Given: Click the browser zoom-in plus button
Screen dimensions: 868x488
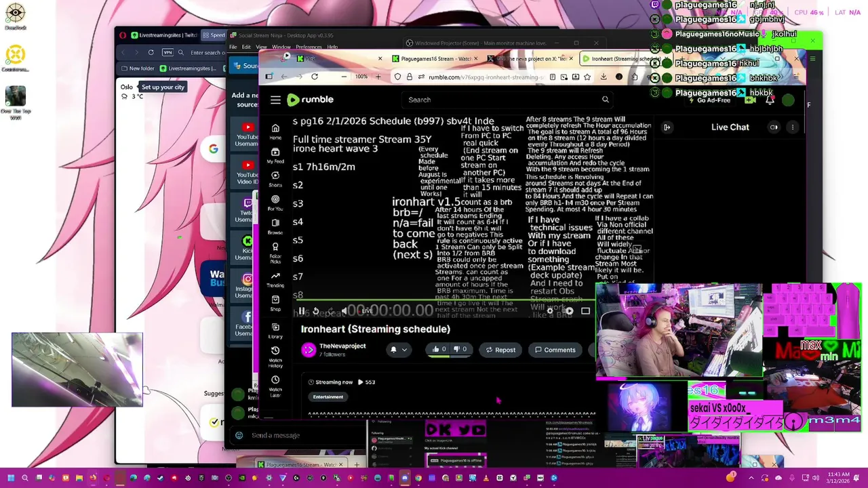Looking at the screenshot, I should pyautogui.click(x=378, y=77).
